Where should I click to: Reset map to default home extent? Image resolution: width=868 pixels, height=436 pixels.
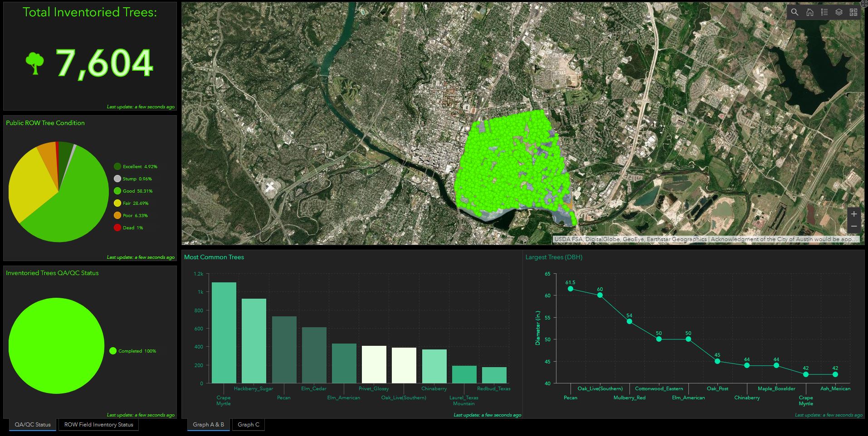pos(809,12)
